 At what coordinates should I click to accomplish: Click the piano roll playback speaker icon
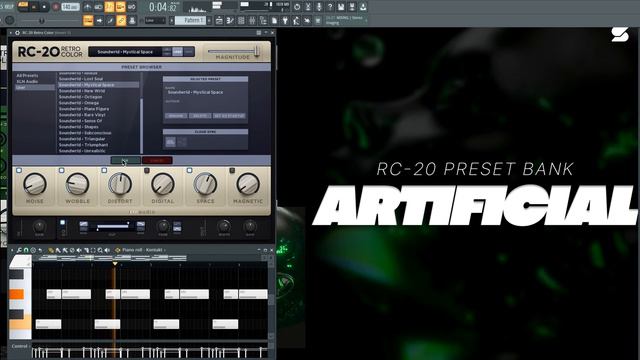[107, 250]
